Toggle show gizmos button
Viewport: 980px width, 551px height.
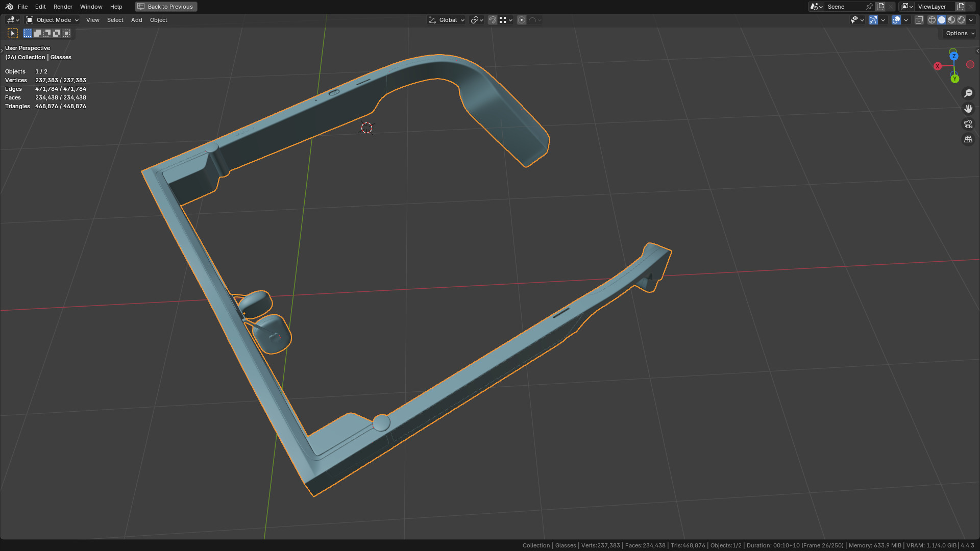click(x=873, y=20)
